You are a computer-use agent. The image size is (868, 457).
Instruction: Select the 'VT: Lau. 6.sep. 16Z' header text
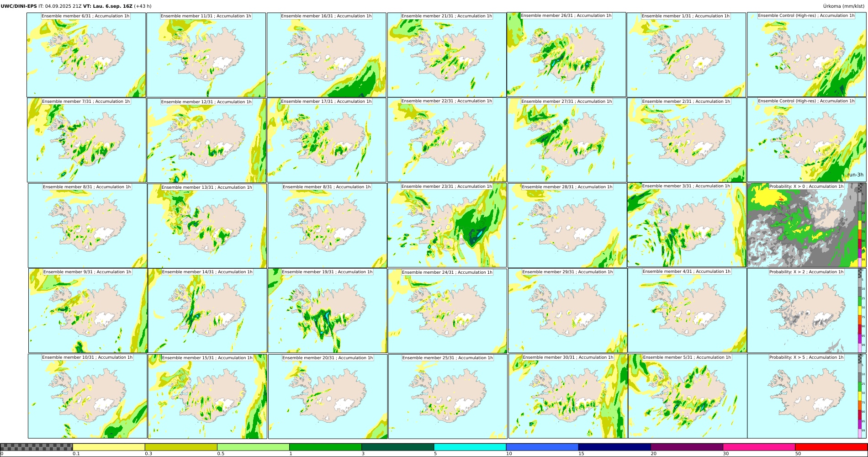(108, 6)
